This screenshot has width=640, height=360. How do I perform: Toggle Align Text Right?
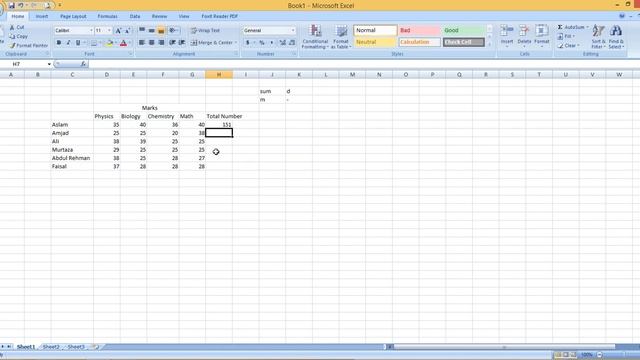point(161,42)
